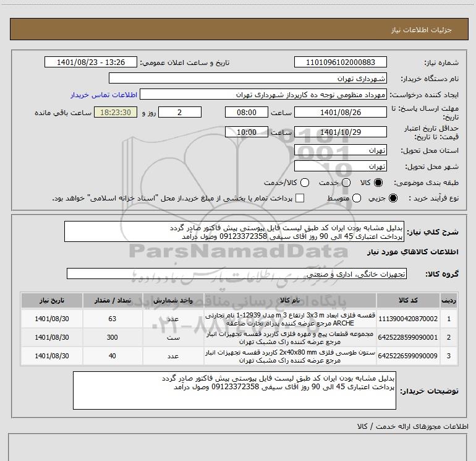Viewport: 476px width, 461px height.
Task: Click quantity value 300
Action: [x=113, y=337]
